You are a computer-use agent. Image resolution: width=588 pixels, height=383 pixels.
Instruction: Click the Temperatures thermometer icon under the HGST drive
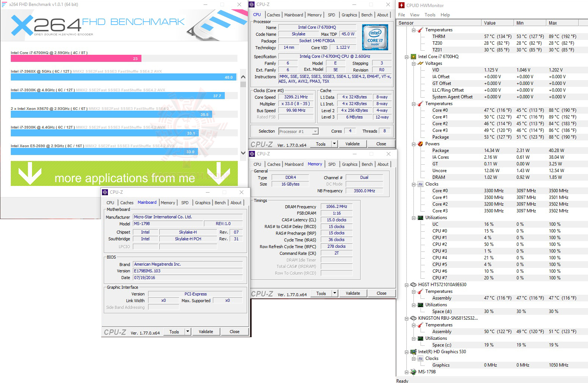[420, 291]
